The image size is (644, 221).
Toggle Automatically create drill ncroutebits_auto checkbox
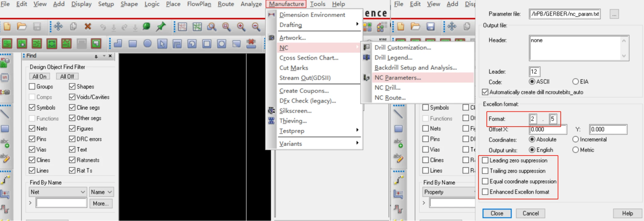pyautogui.click(x=485, y=92)
